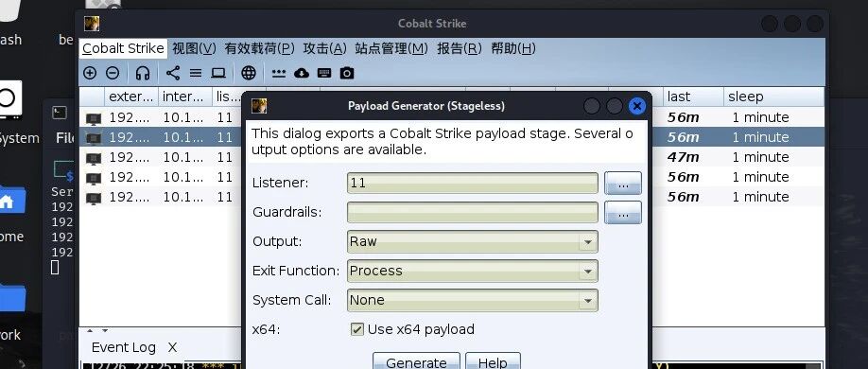The height and width of the screenshot is (369, 868).
Task: Open downloads via the cloud icon
Action: (x=302, y=73)
